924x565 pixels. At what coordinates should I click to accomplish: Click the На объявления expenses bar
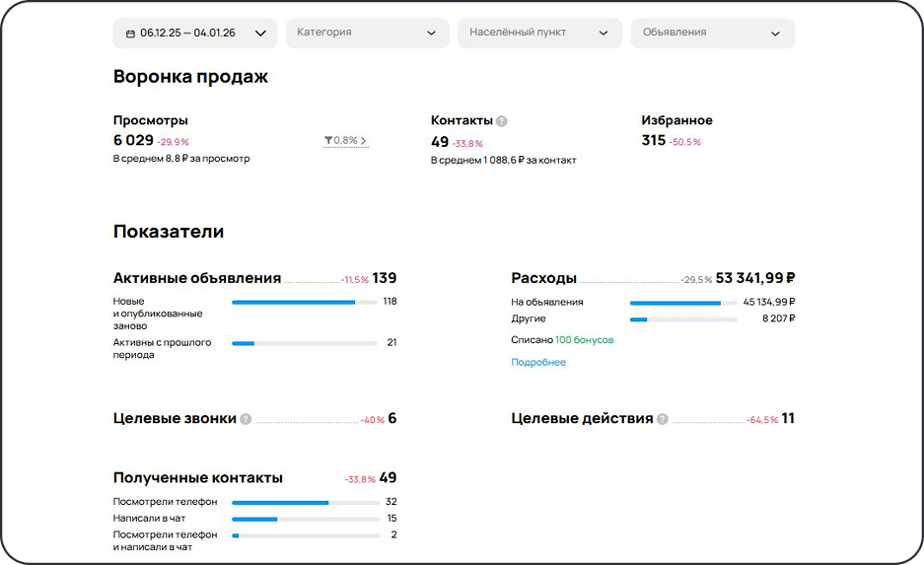[682, 303]
